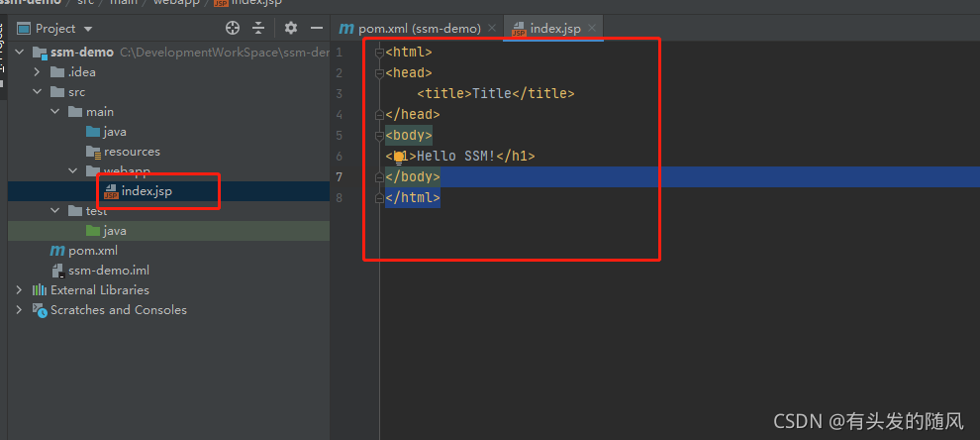980x440 pixels.
Task: Click the </html> closing tag
Action: tap(413, 198)
